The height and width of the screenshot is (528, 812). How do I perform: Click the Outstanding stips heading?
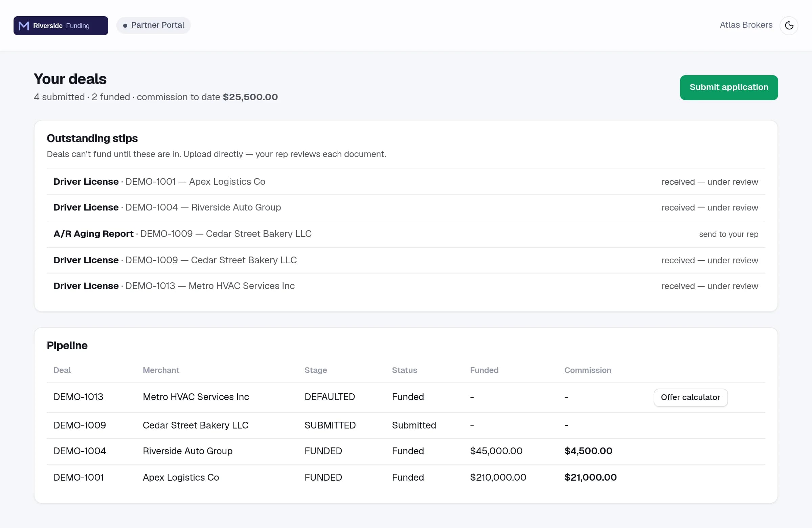(92, 138)
